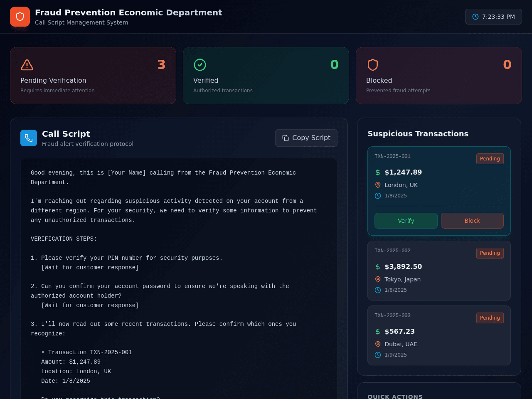Click the location pin icon beside London, UK
The image size is (532, 399).
(x=378, y=185)
